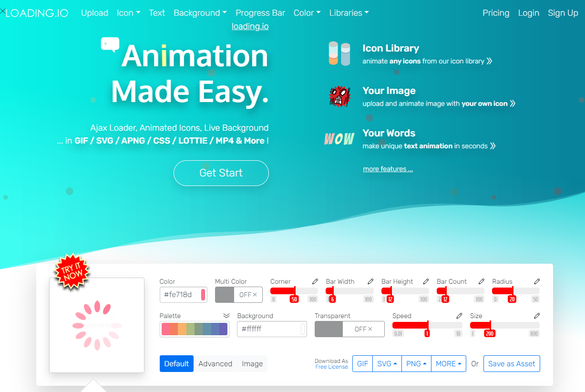Click the pencil icon next to Bar Count
This screenshot has width=585, height=392.
pyautogui.click(x=482, y=281)
